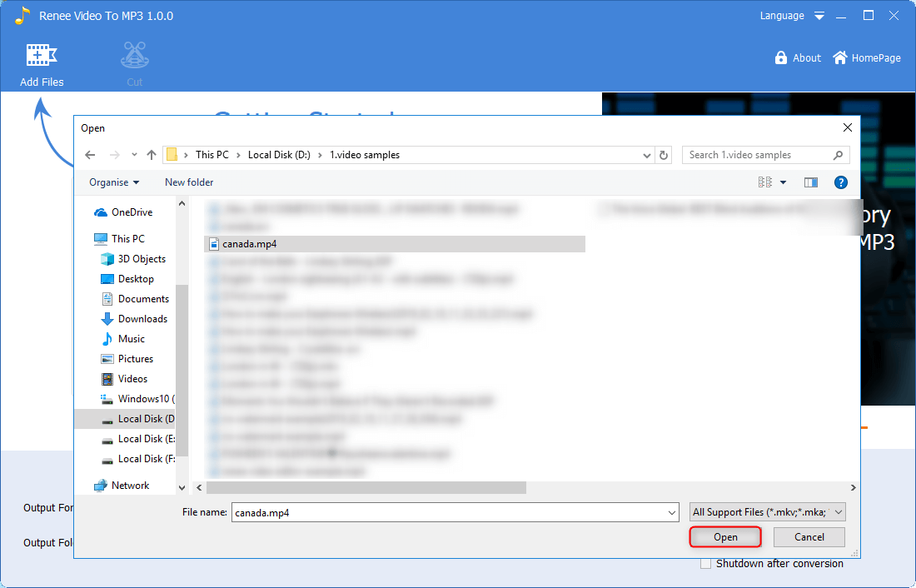Click the help question mark icon
Image resolution: width=916 pixels, height=588 pixels.
coord(840,182)
